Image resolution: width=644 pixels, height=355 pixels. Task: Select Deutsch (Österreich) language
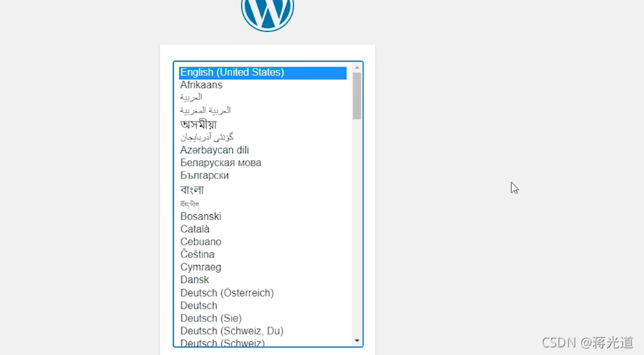click(x=227, y=293)
